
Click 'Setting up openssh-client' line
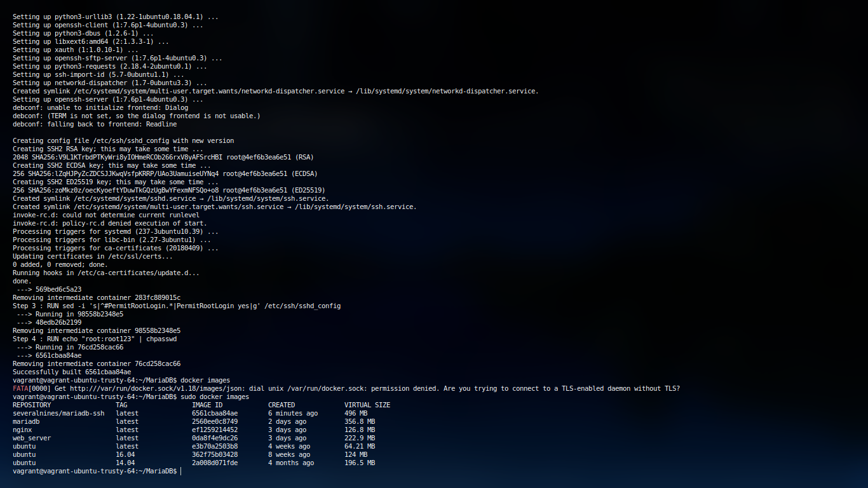pyautogui.click(x=108, y=25)
